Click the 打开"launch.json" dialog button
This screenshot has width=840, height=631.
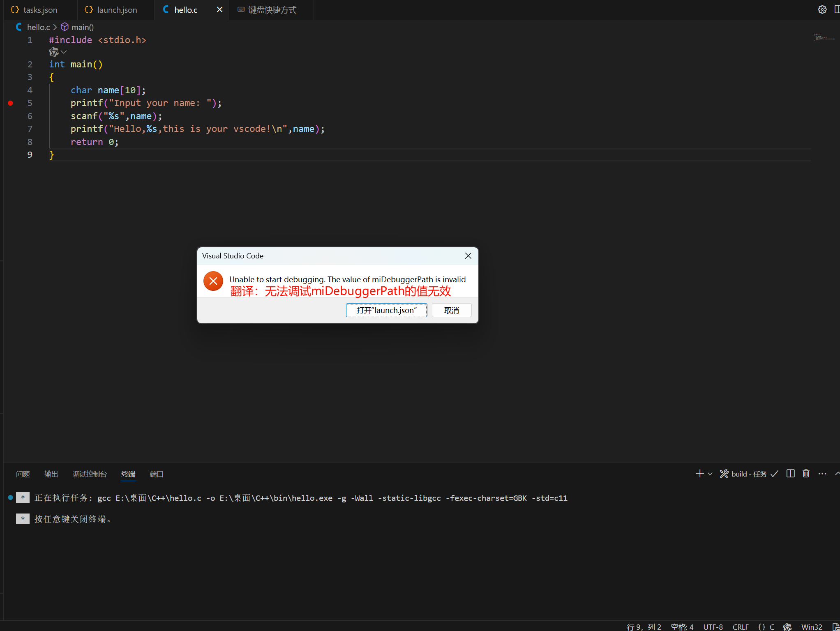coord(386,310)
